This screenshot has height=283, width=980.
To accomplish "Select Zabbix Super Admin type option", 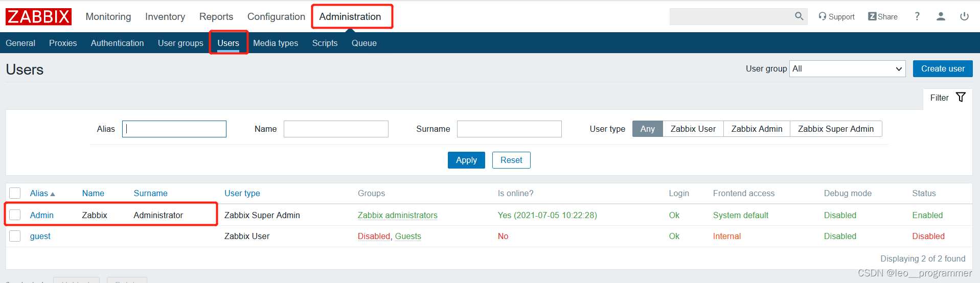I will pos(836,129).
